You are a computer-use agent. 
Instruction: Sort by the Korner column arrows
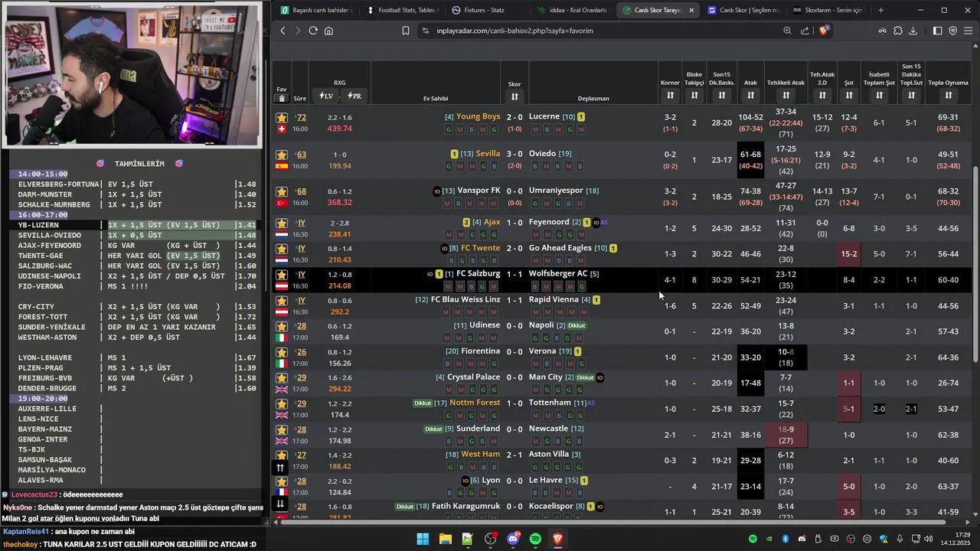pos(670,95)
